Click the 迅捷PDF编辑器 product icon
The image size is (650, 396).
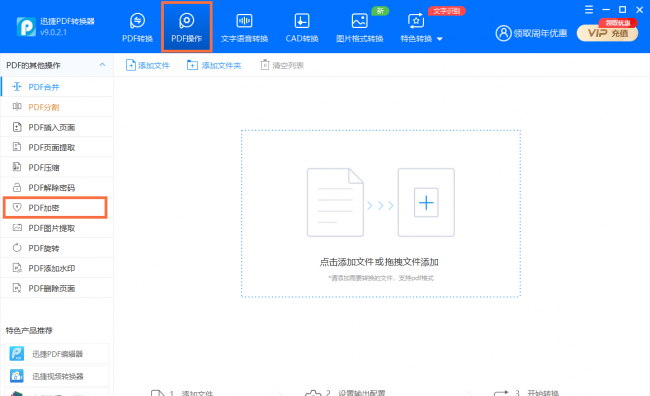tap(17, 354)
